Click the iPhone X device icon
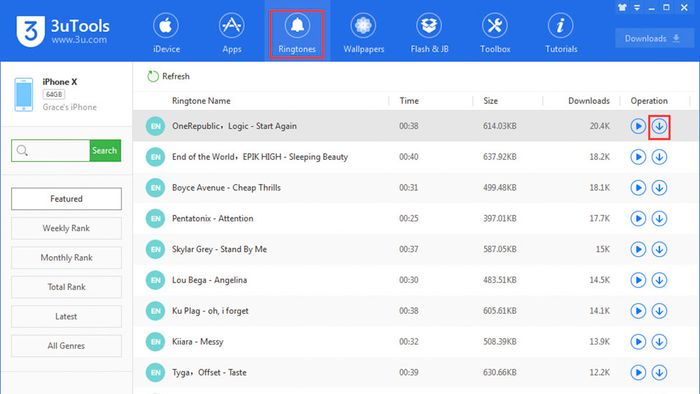700x394 pixels. [x=24, y=94]
